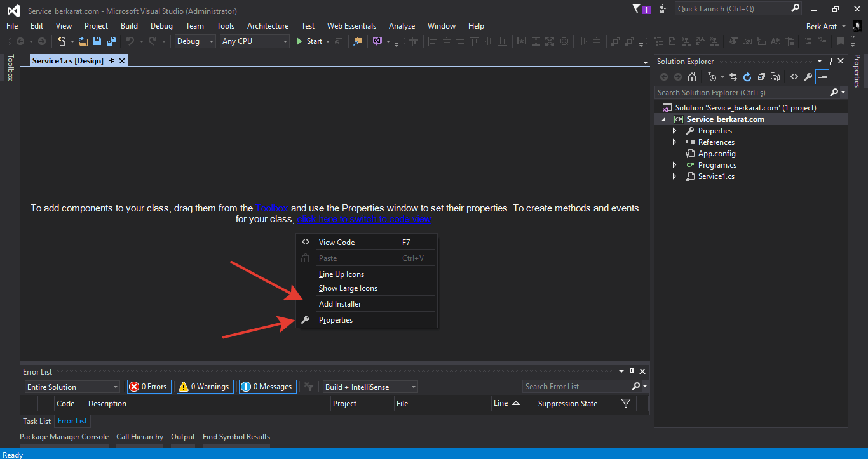Toggle the 0 Errors filter button
Image resolution: width=868 pixels, height=459 pixels.
[x=149, y=387]
